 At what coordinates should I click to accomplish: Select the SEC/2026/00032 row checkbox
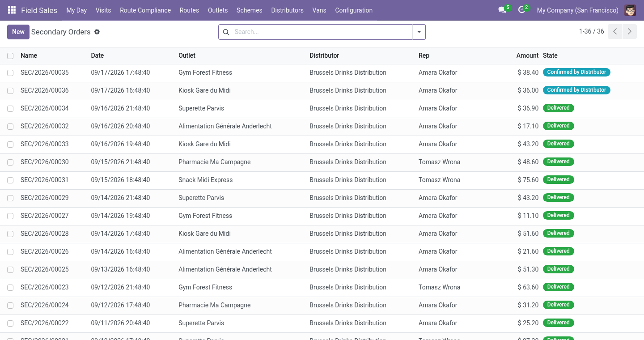point(10,127)
